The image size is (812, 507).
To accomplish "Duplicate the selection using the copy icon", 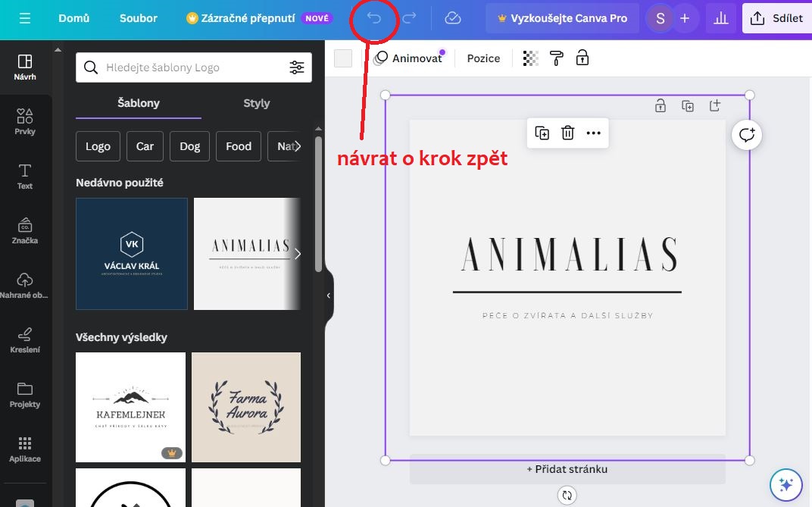I will point(542,133).
